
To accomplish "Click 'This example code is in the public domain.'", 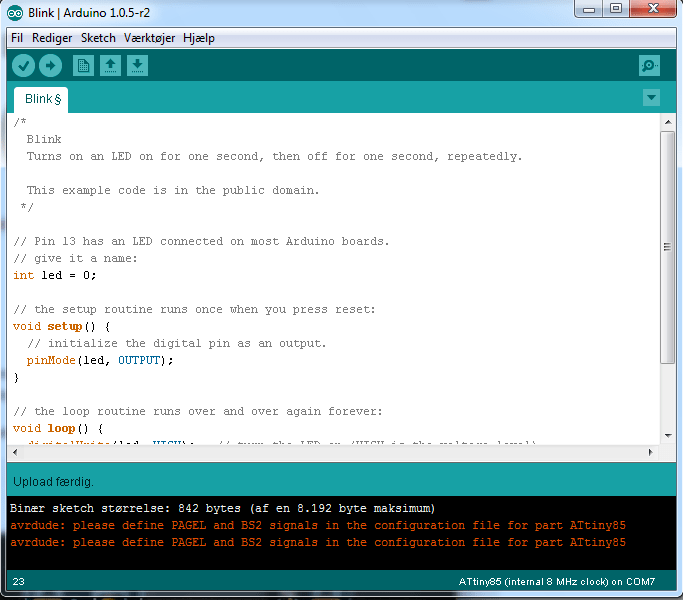I will (x=173, y=190).
